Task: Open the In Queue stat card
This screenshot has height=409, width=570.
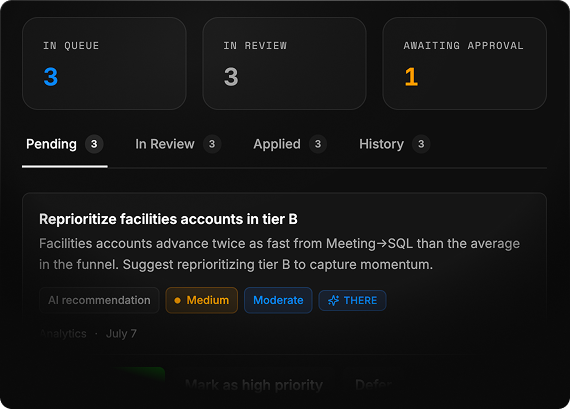Action: click(x=104, y=64)
